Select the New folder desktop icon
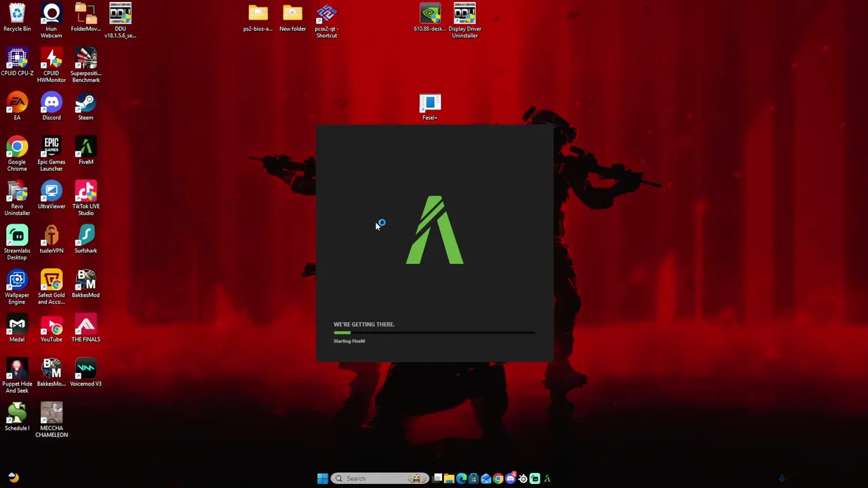This screenshot has width=868, height=488. [x=292, y=18]
